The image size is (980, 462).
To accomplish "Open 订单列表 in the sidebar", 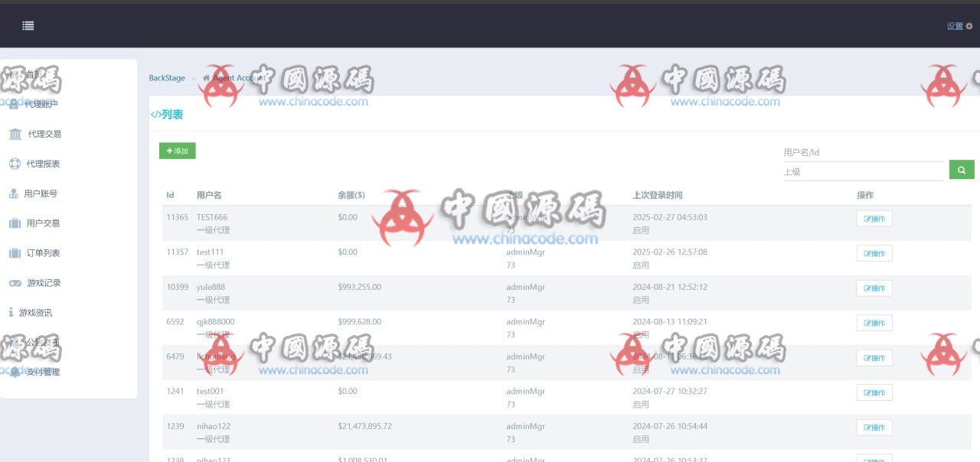I will [43, 253].
